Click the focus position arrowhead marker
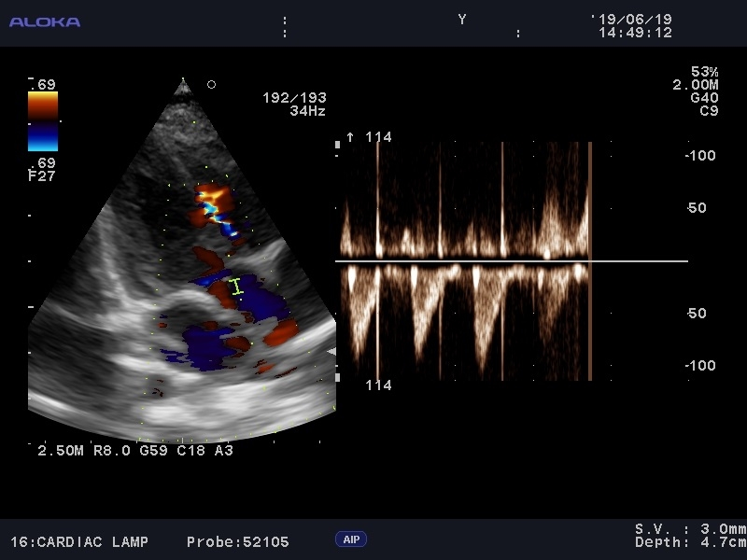Screen dimensions: 747x560 331,352
